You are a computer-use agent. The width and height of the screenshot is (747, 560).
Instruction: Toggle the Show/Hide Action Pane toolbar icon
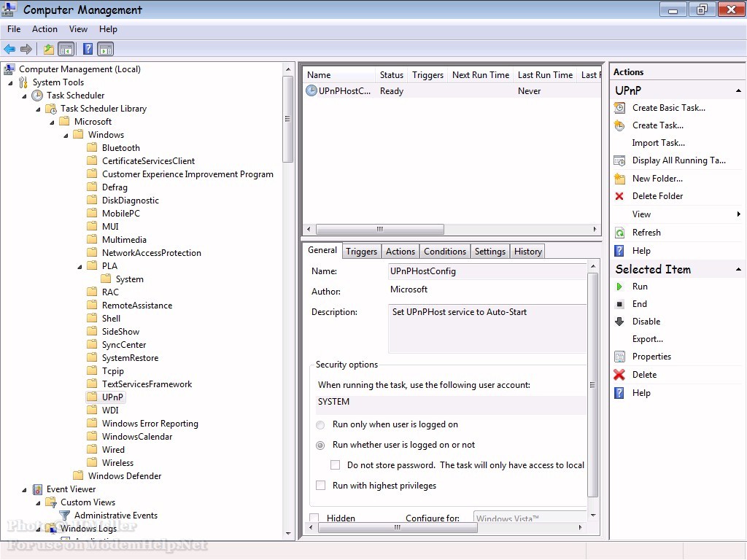[105, 49]
